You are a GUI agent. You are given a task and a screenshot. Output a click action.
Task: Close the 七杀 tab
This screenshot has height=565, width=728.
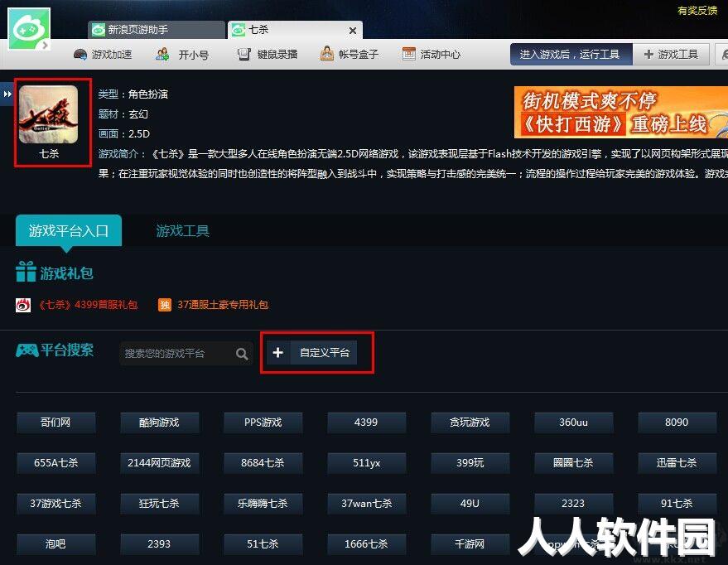click(x=353, y=31)
